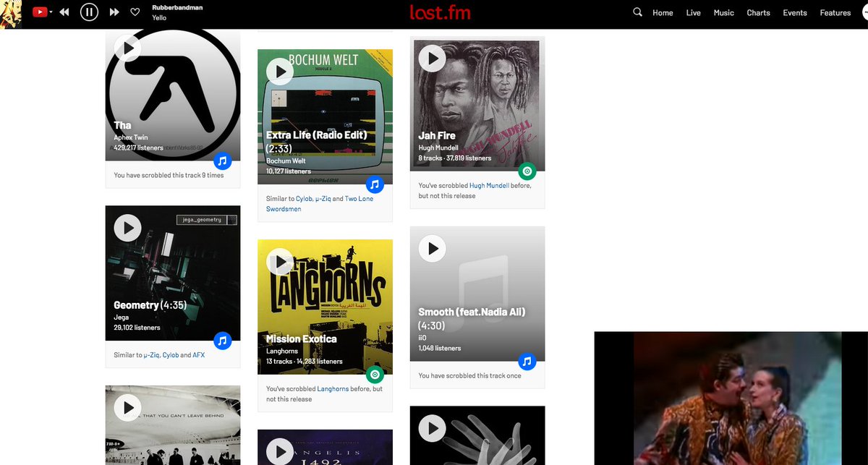Click the now playing album thumbnail
This screenshot has width=868, height=465.
(11, 14)
